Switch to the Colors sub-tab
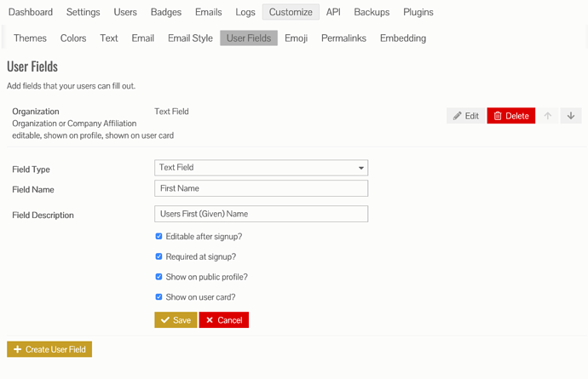This screenshot has height=379, width=588. pyautogui.click(x=73, y=38)
